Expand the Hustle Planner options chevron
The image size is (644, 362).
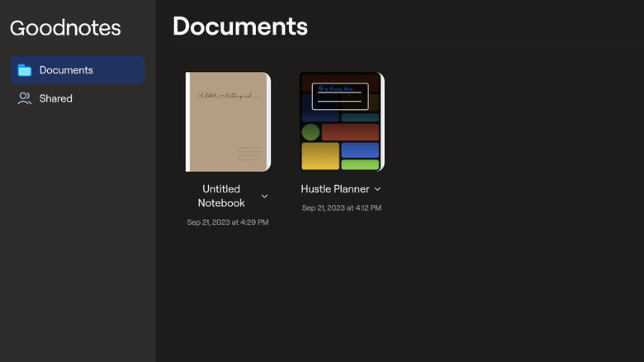[x=377, y=189]
